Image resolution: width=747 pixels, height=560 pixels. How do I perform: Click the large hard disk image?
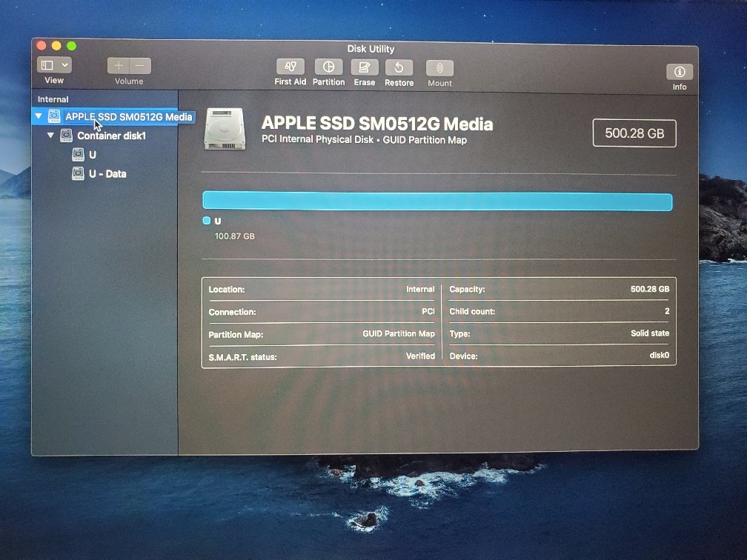[x=225, y=129]
